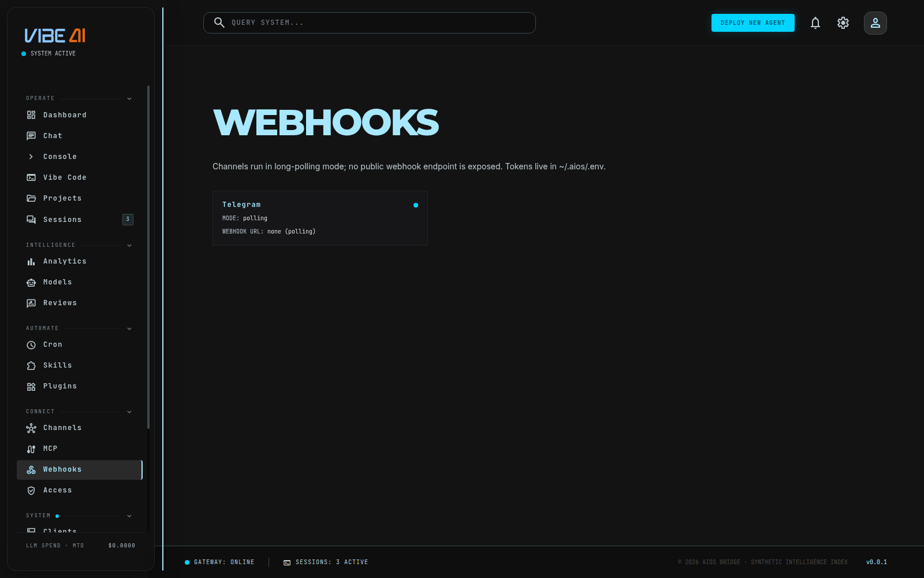The width and height of the screenshot is (924, 578).
Task: Click version label v0.0.1
Action: (877, 562)
